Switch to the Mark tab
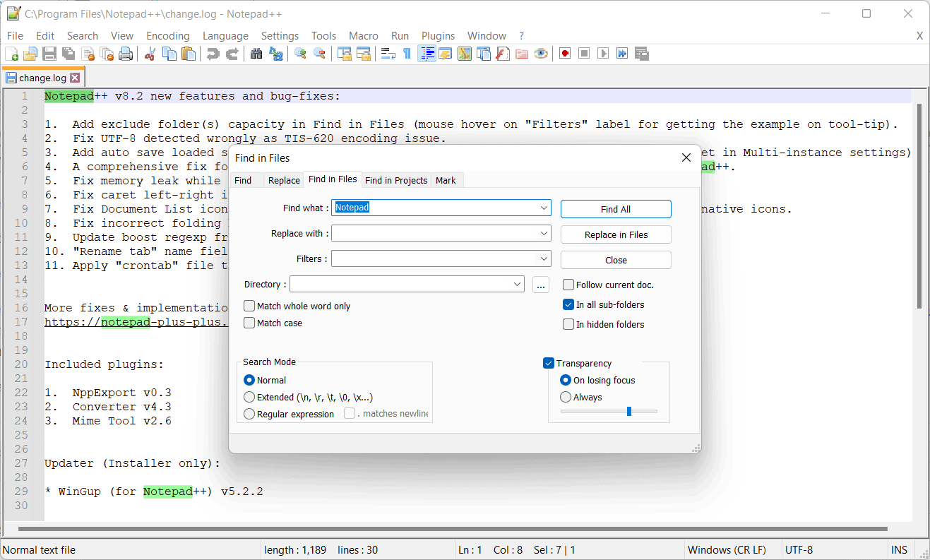The image size is (930, 560). click(x=446, y=181)
